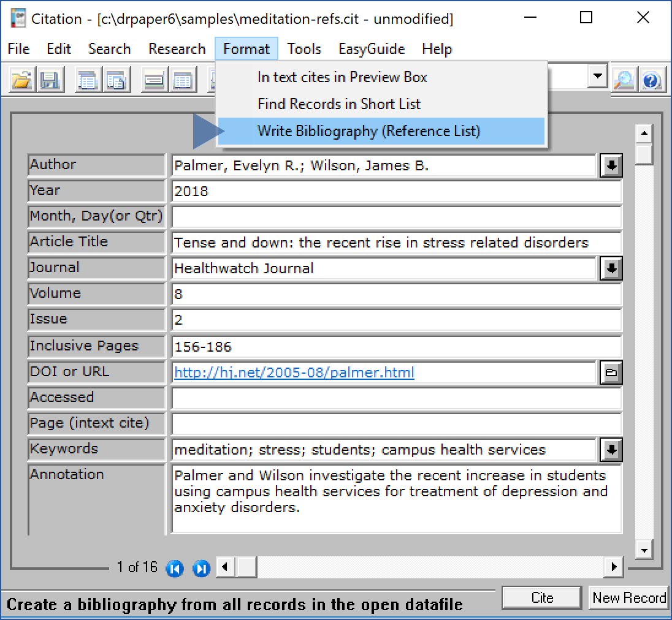Open the hj.net palmer.html URL link
The height and width of the screenshot is (620, 672).
[x=294, y=372]
